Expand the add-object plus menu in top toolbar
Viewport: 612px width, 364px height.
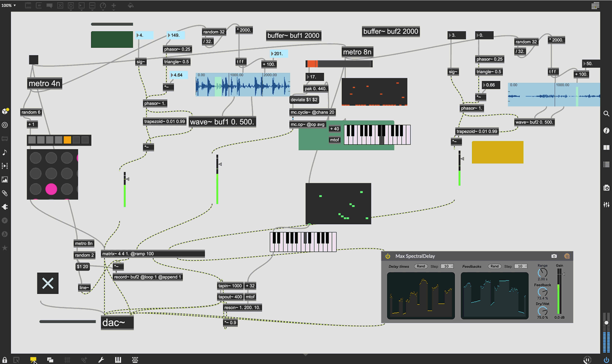(x=114, y=5)
